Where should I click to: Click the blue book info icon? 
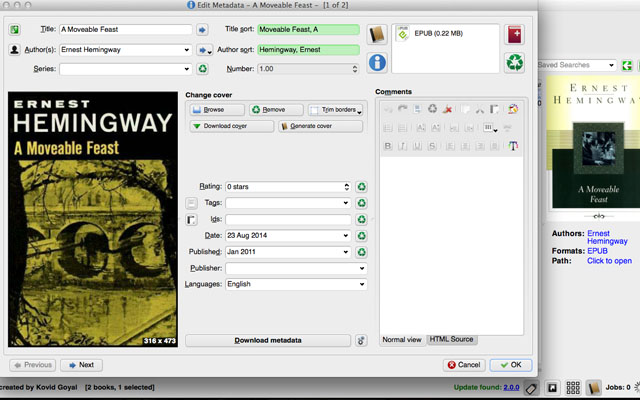click(x=377, y=62)
